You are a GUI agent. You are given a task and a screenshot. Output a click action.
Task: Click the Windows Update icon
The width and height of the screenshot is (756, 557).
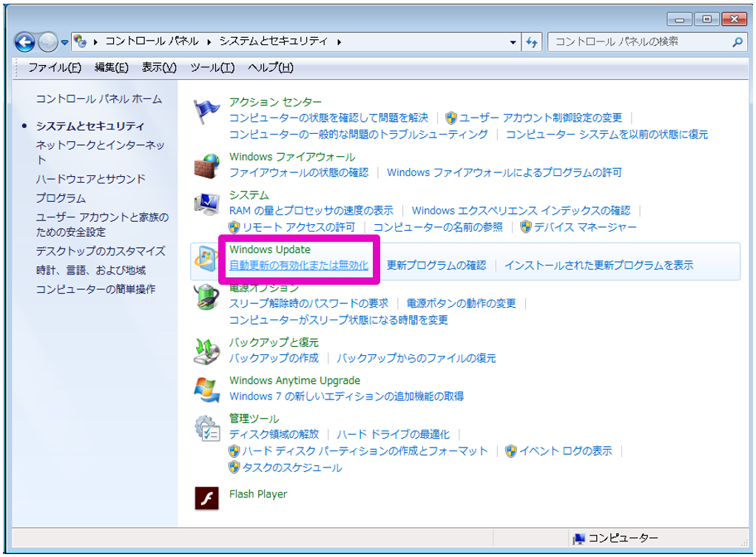206,258
